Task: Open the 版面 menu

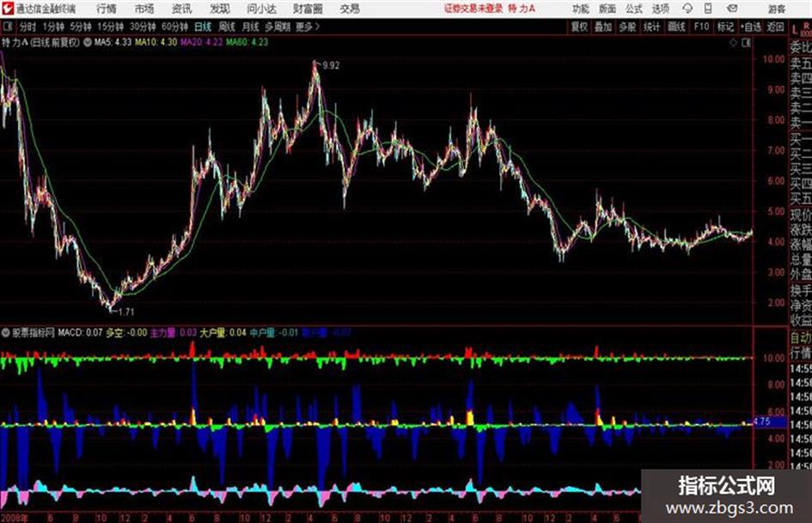Action: click(607, 9)
